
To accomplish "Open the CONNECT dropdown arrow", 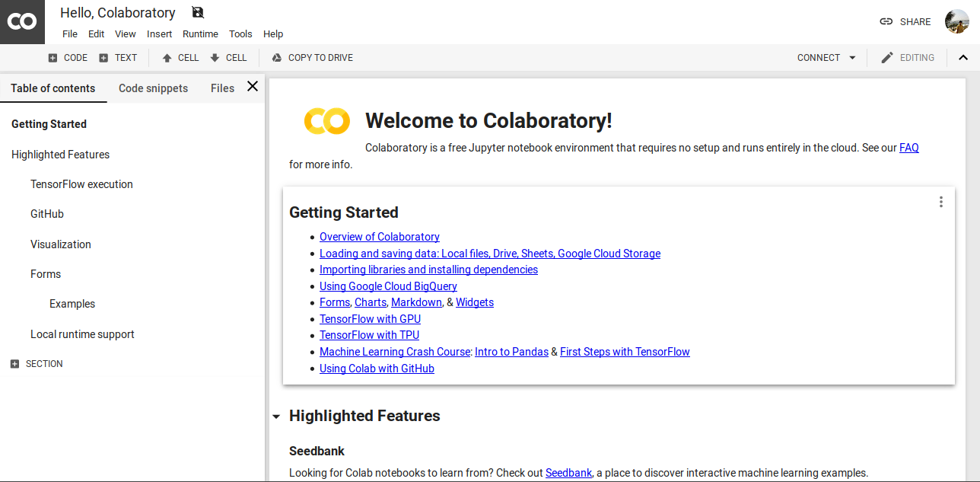I will pos(852,57).
